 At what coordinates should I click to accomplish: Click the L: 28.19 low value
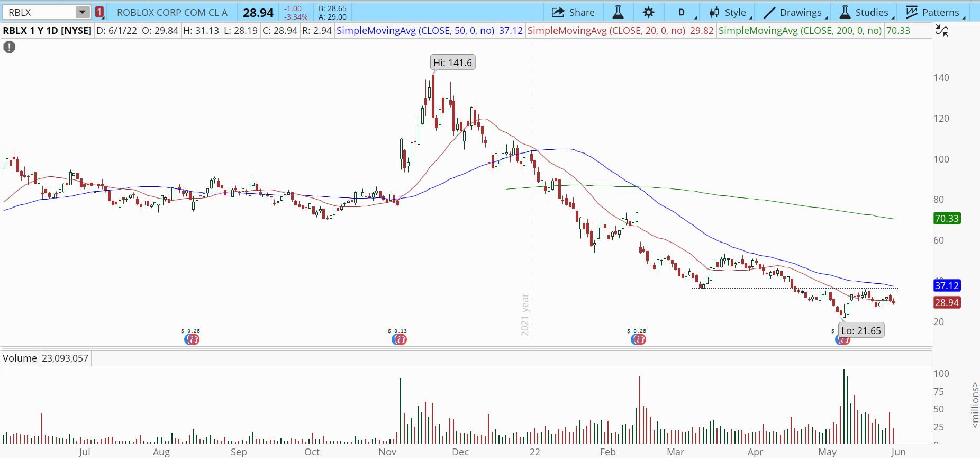coord(241,31)
